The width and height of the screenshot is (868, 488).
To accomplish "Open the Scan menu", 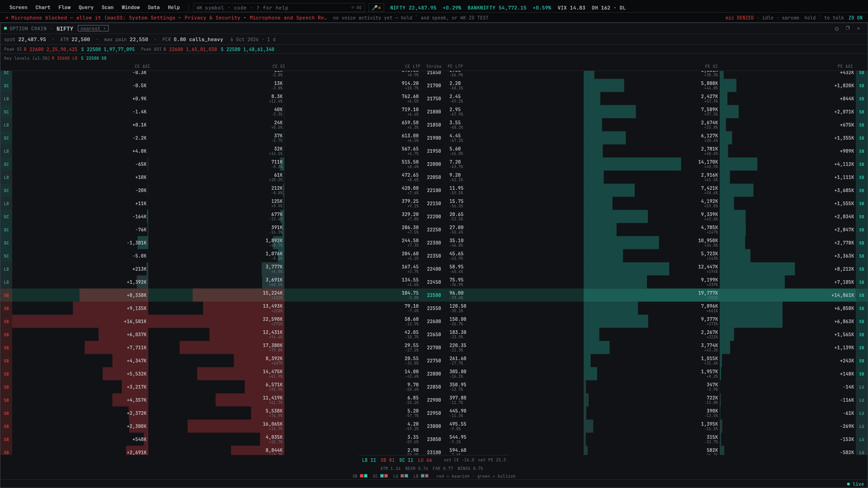I will (107, 8).
